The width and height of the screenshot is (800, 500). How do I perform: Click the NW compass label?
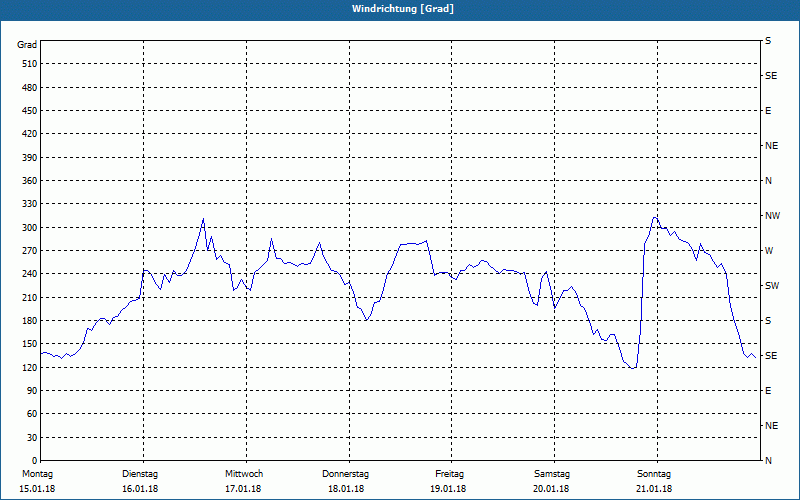coord(772,216)
